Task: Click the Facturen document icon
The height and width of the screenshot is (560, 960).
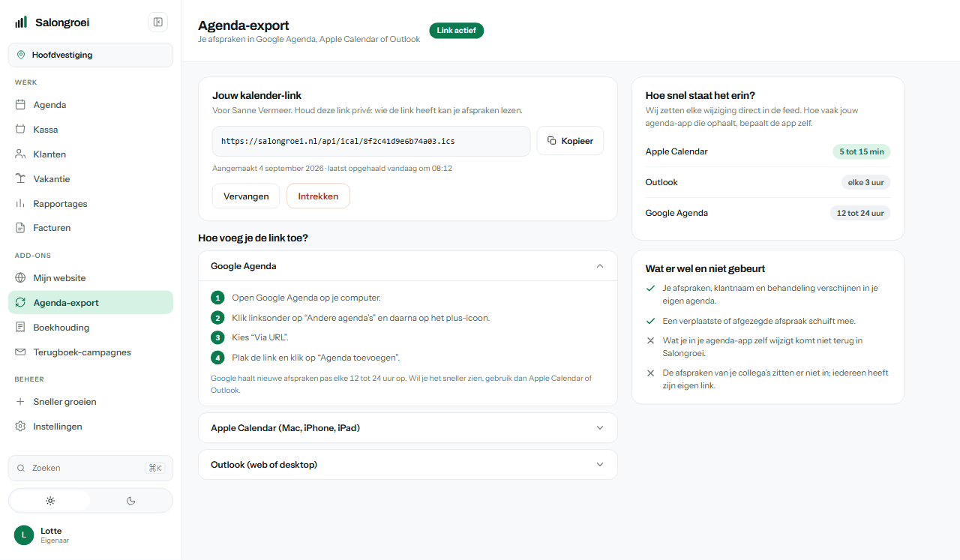Action: click(x=20, y=228)
